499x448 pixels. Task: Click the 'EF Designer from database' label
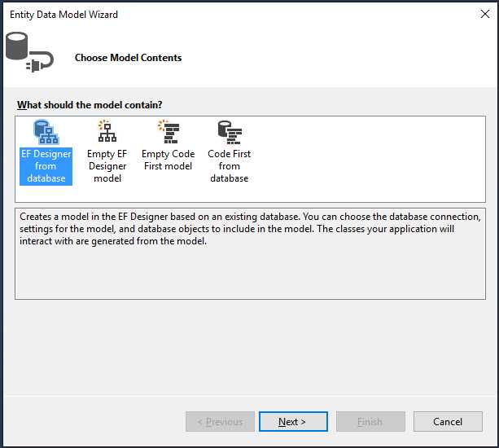tap(46, 166)
